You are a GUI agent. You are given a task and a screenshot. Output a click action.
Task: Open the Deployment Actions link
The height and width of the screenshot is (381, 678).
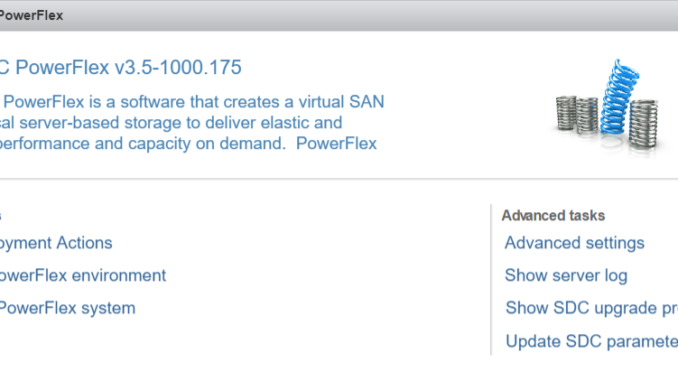[x=56, y=243]
